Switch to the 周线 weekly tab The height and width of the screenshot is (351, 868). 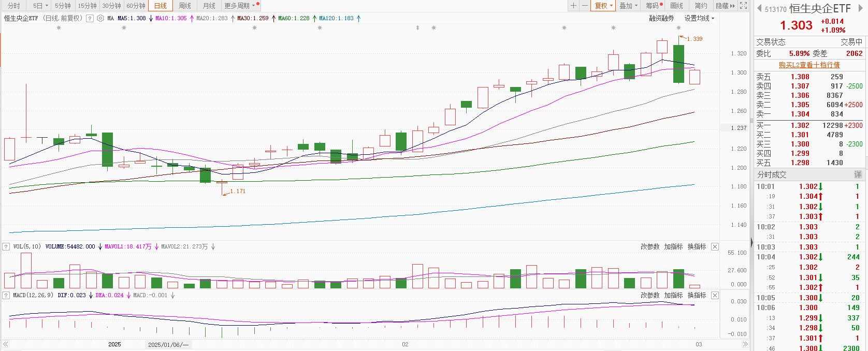point(185,6)
